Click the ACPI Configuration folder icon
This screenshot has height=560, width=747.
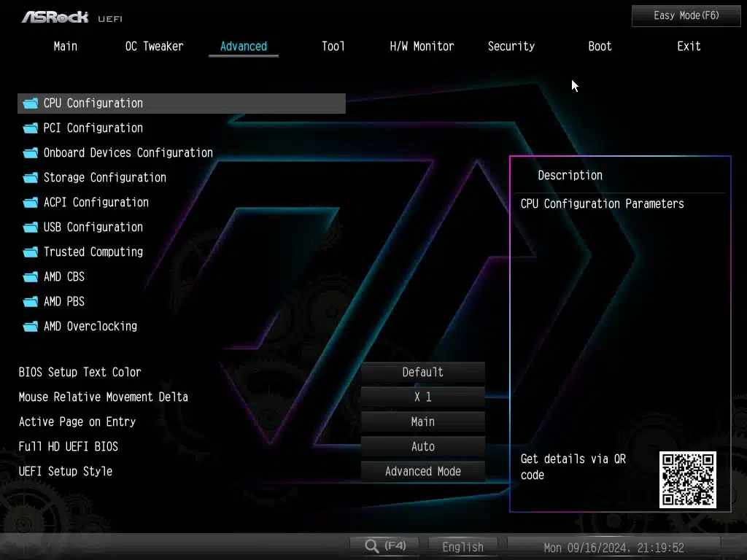(x=31, y=203)
